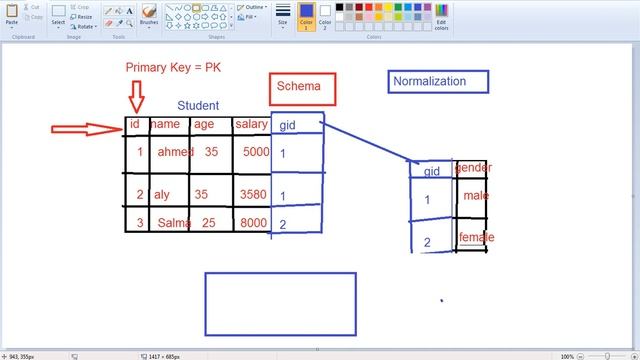
Task: Choose the black color swatch
Action: pyautogui.click(x=340, y=7)
